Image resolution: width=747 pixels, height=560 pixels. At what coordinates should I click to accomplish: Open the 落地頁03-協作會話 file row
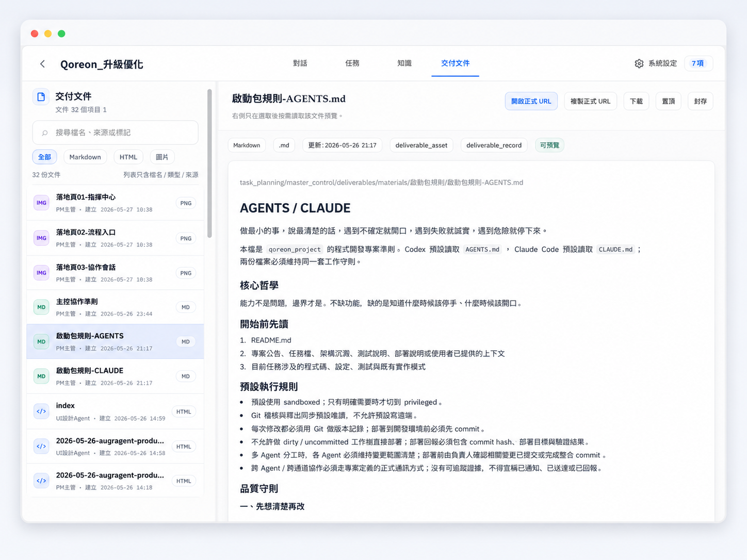click(x=115, y=273)
